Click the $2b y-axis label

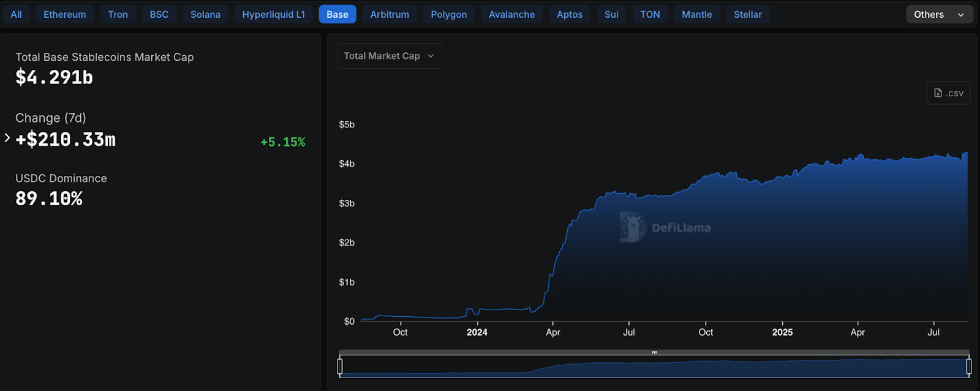(347, 243)
